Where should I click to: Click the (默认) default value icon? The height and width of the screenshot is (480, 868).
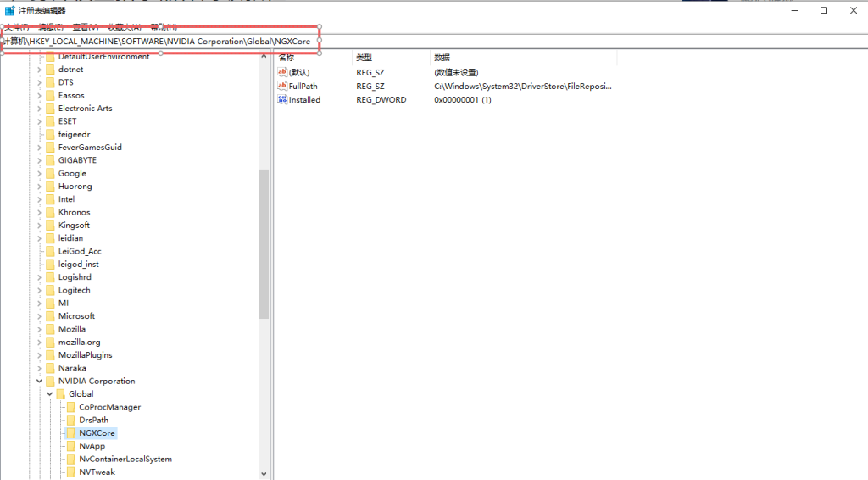point(282,73)
